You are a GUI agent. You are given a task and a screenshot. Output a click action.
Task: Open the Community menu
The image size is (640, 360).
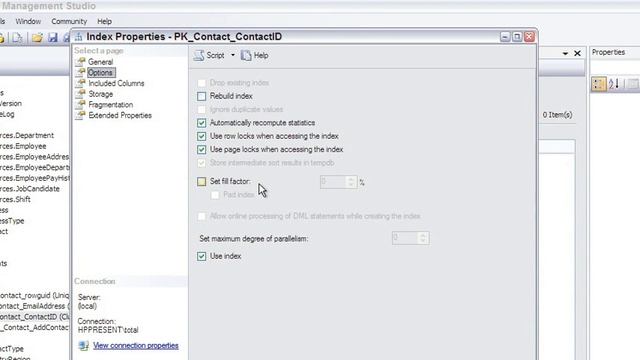pyautogui.click(x=69, y=21)
